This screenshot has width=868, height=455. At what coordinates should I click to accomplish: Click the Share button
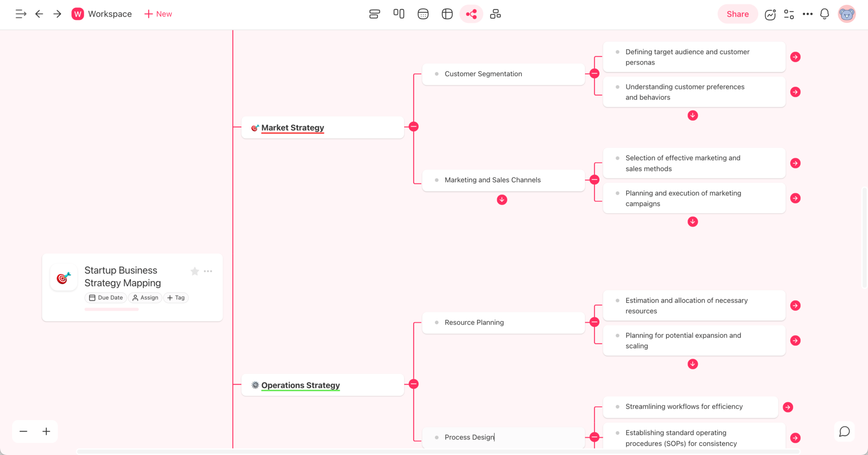pos(737,13)
